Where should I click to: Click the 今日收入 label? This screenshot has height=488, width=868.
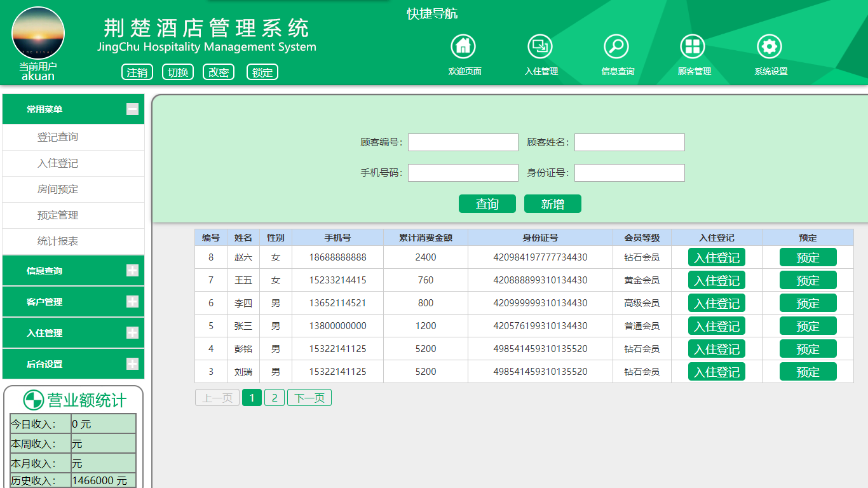point(33,424)
